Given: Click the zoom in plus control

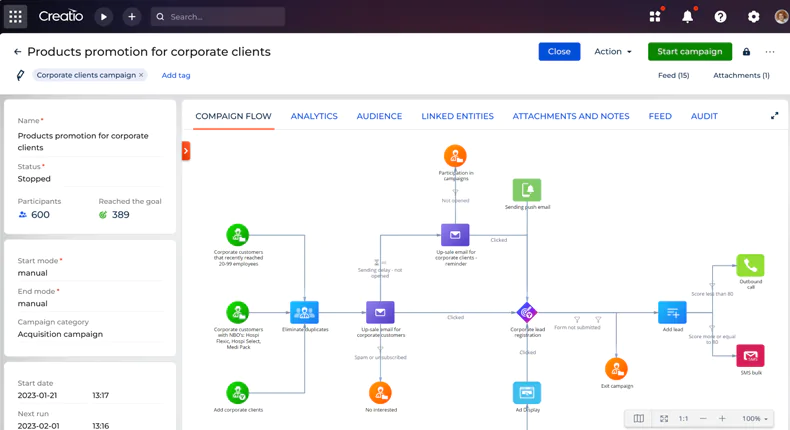Looking at the screenshot, I should [x=722, y=418].
